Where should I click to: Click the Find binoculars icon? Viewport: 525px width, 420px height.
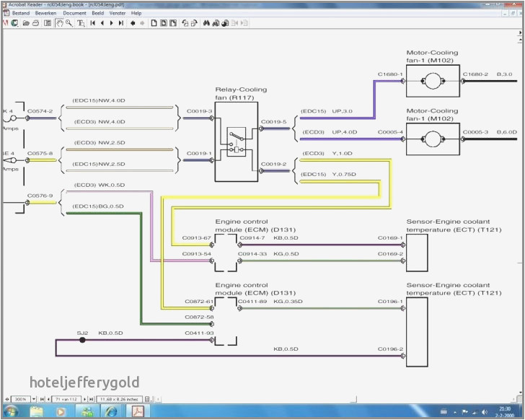pos(206,22)
